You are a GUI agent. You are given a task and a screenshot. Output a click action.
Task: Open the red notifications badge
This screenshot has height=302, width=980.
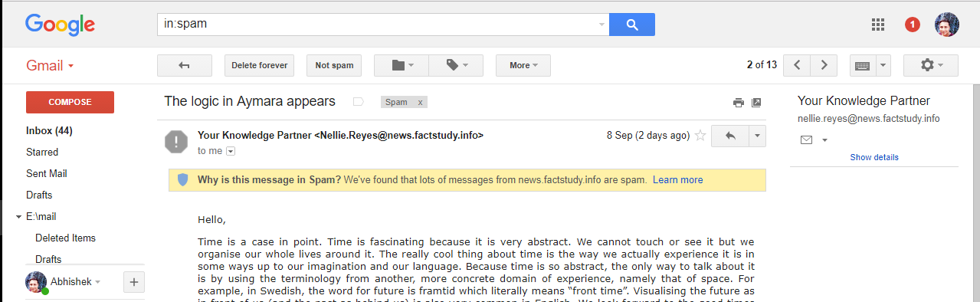912,25
